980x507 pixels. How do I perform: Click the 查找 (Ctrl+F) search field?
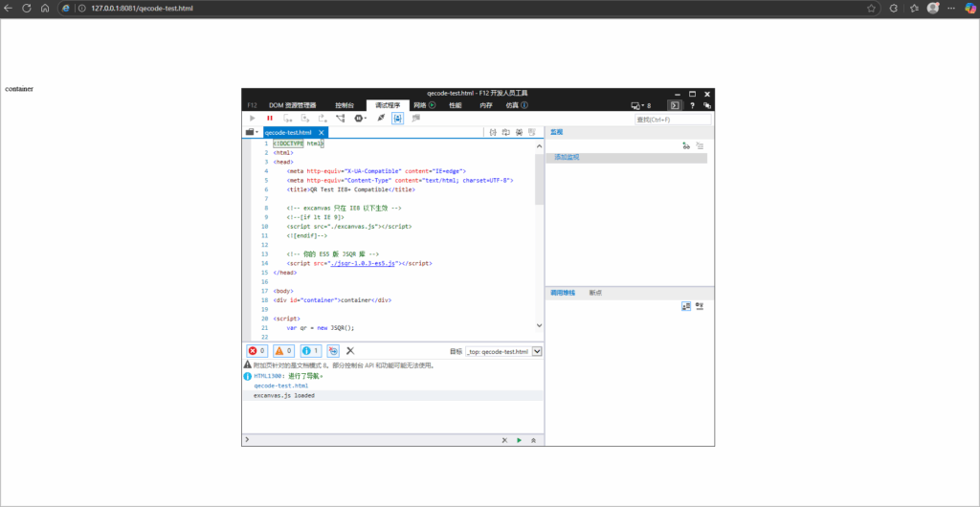point(673,120)
